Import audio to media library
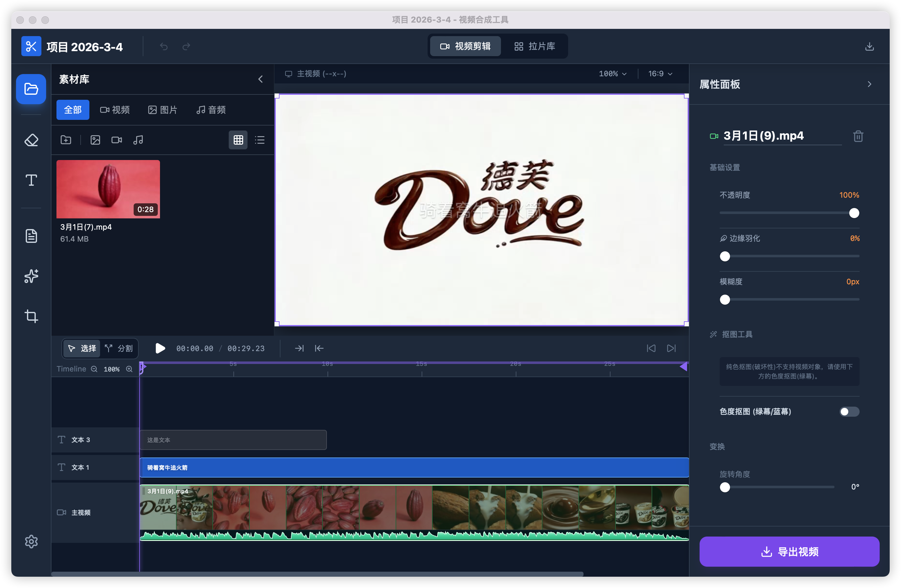The height and width of the screenshot is (588, 901). click(x=138, y=140)
